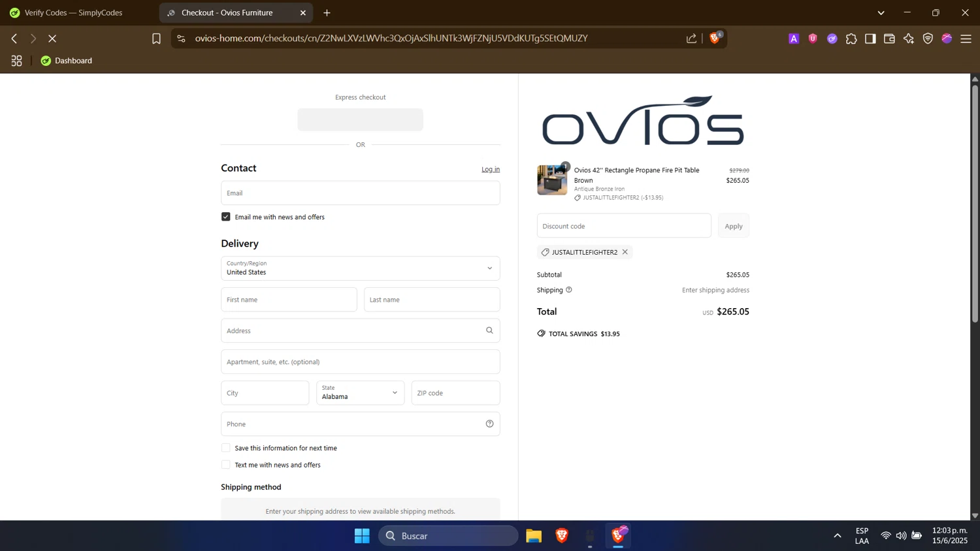980x551 pixels.
Task: Open clock showing 12:03 p.m.
Action: pyautogui.click(x=950, y=535)
